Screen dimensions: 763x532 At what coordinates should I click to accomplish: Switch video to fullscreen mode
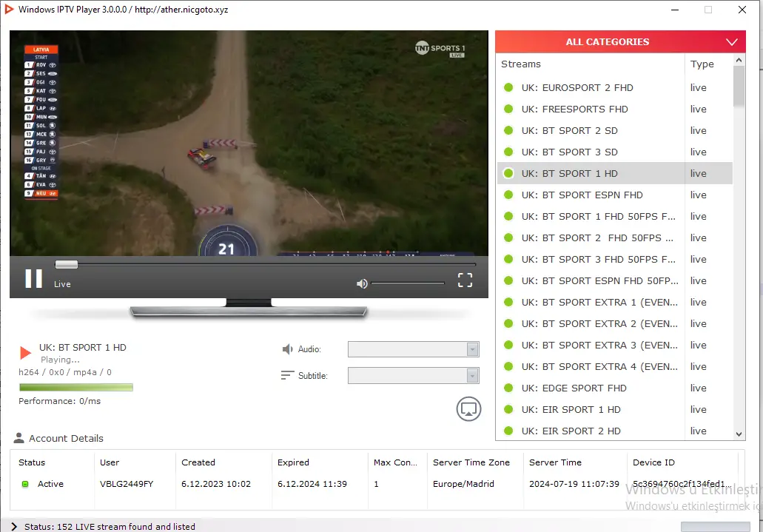[465, 280]
